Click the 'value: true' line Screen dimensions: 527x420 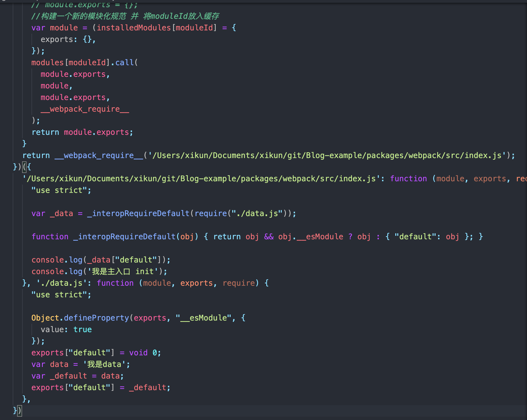point(66,329)
